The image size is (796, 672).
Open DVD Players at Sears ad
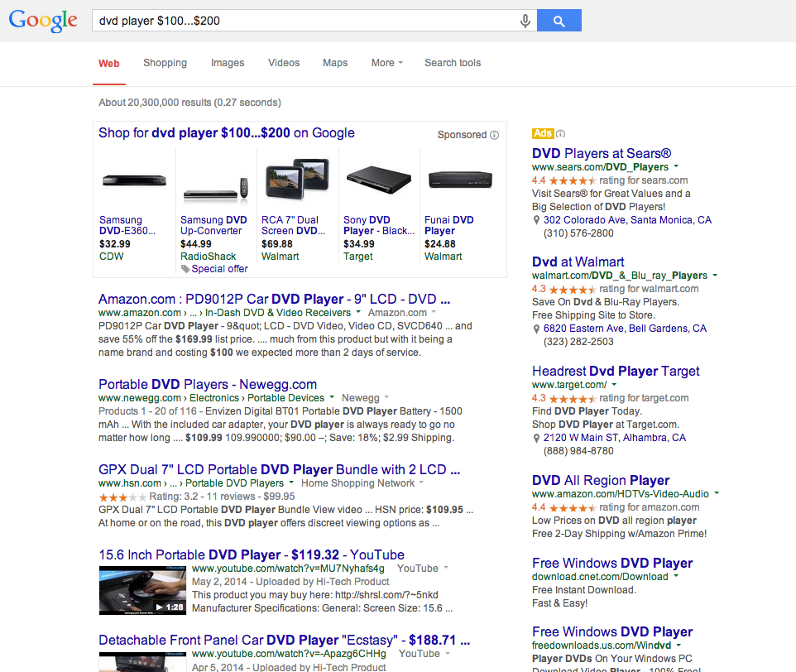pos(602,153)
